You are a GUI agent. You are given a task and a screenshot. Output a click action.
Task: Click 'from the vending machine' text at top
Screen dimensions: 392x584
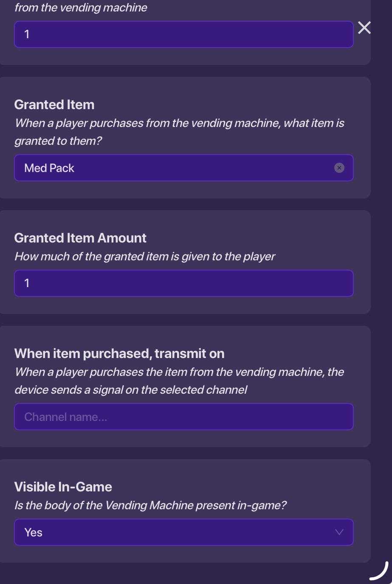[81, 8]
